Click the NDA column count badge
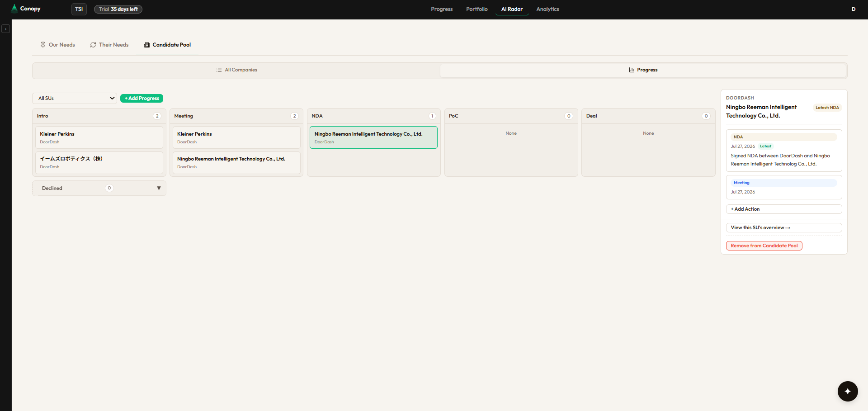The height and width of the screenshot is (411, 868). coord(432,116)
